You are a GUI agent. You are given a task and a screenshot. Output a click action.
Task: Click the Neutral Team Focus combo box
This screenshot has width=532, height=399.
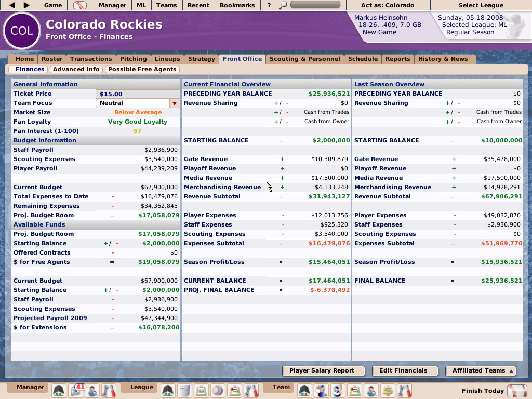(x=138, y=103)
